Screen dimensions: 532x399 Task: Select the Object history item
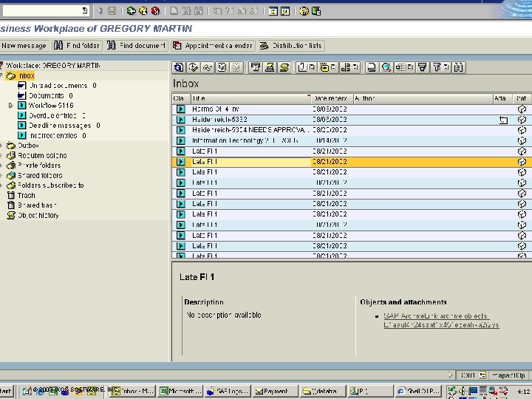click(38, 216)
